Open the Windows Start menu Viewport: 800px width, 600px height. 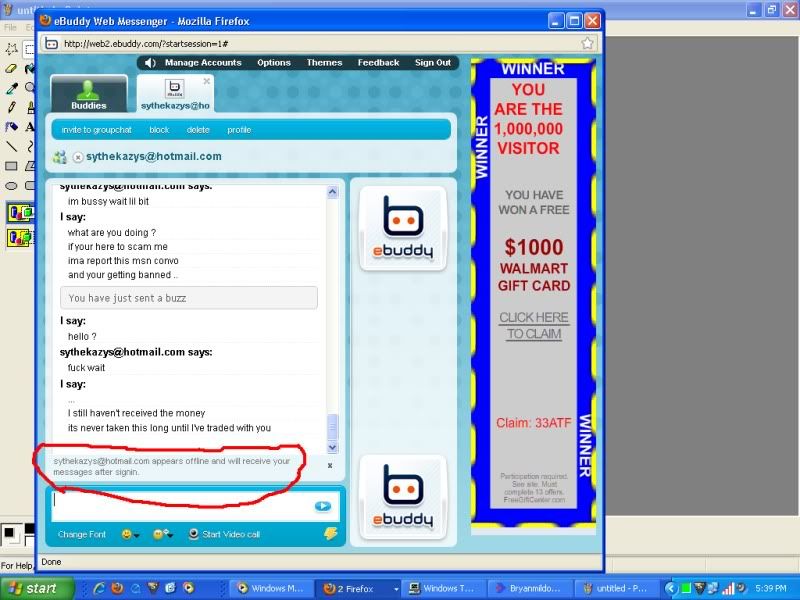(x=37, y=588)
